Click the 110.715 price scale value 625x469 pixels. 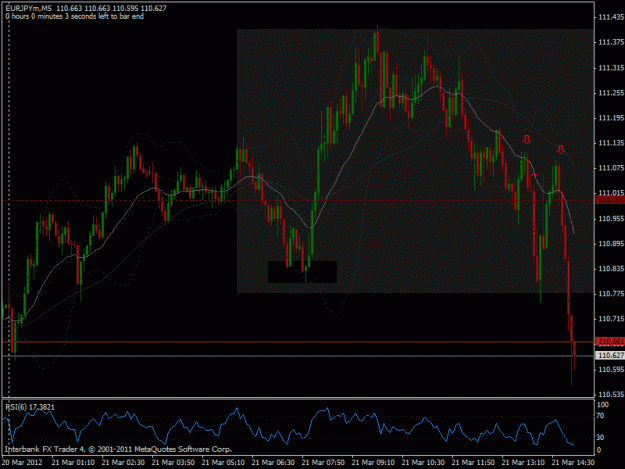pyautogui.click(x=611, y=319)
